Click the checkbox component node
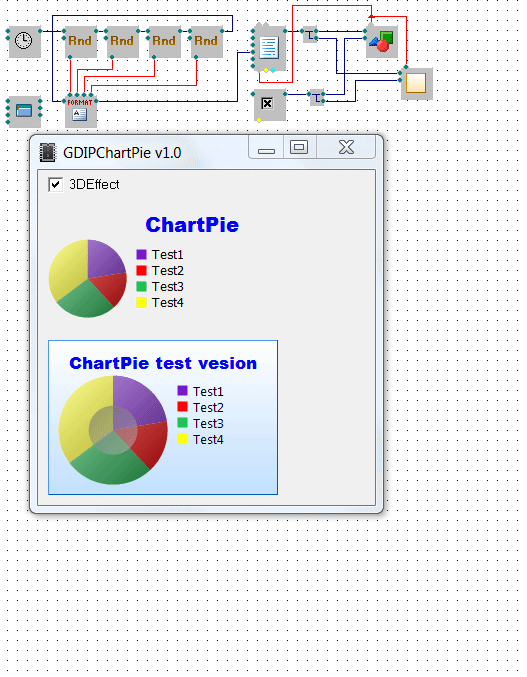The image size is (527, 677). click(x=270, y=105)
